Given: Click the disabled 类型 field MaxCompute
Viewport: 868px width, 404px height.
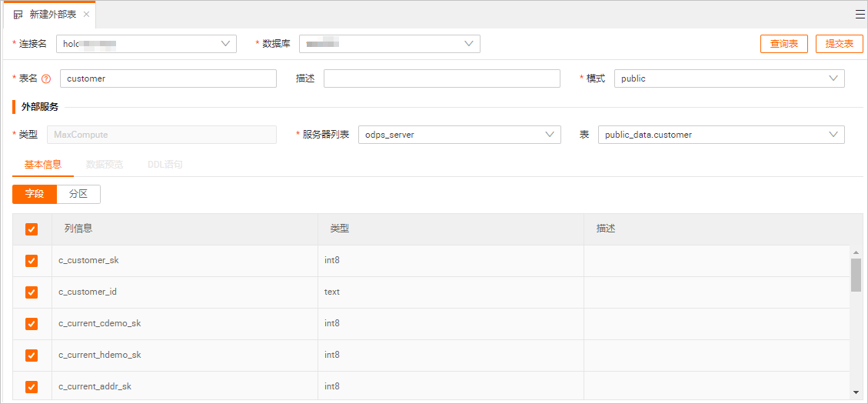Looking at the screenshot, I should [161, 135].
